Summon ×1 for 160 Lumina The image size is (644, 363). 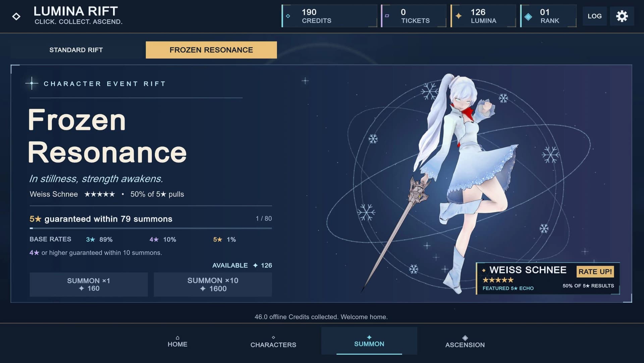coord(89,284)
